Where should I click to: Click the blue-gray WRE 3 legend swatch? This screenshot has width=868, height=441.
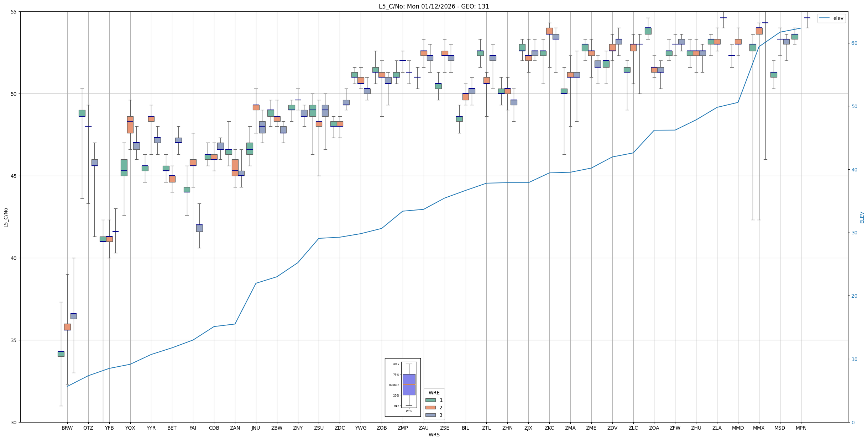(430, 415)
